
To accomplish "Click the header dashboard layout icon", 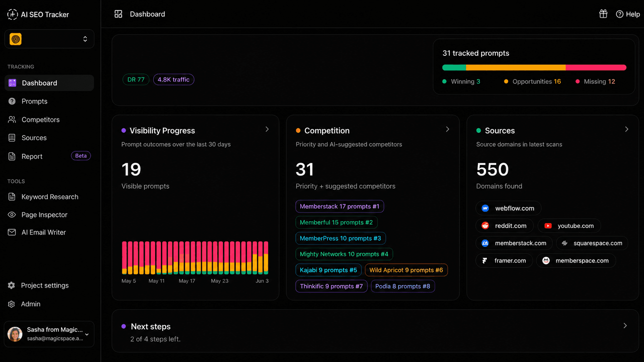I will pyautogui.click(x=118, y=14).
